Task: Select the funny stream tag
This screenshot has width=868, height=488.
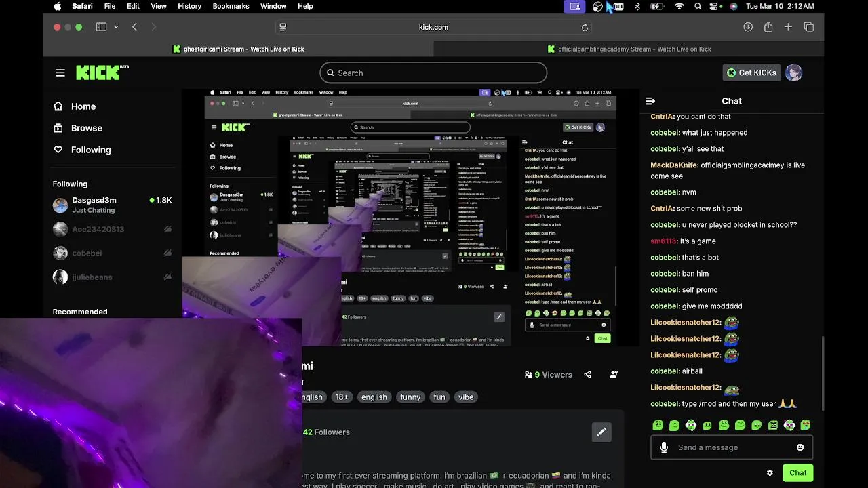Action: [x=410, y=397]
